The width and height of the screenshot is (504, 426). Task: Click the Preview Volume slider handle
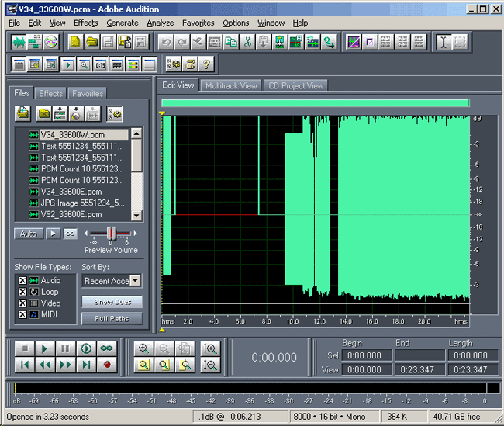(x=111, y=233)
